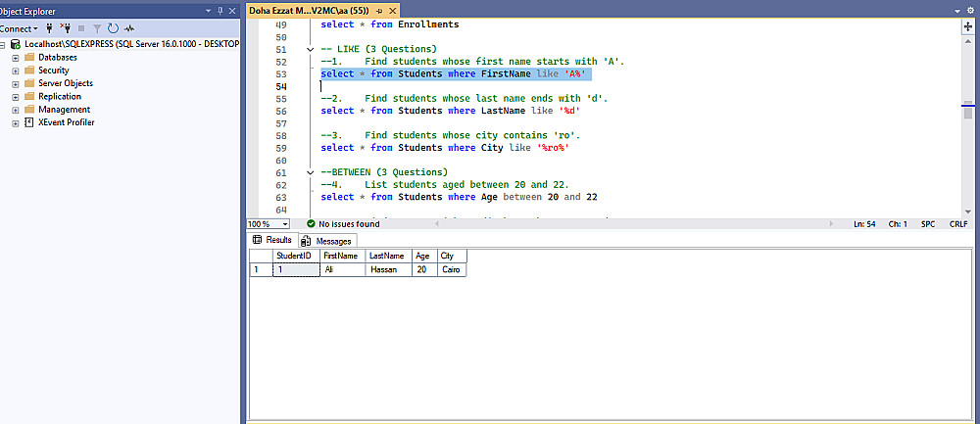Viewport: 980px width, 424px height.
Task: Click the Age column header
Action: pyautogui.click(x=423, y=256)
